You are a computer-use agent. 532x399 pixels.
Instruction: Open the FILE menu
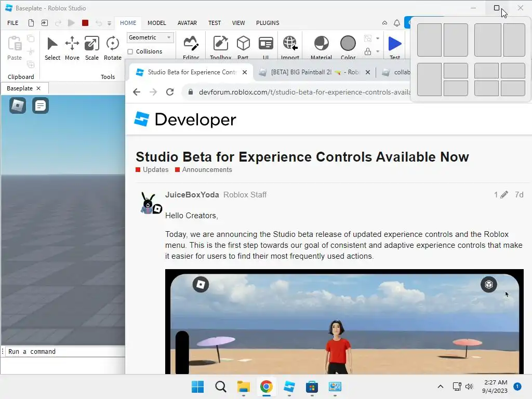(x=13, y=23)
